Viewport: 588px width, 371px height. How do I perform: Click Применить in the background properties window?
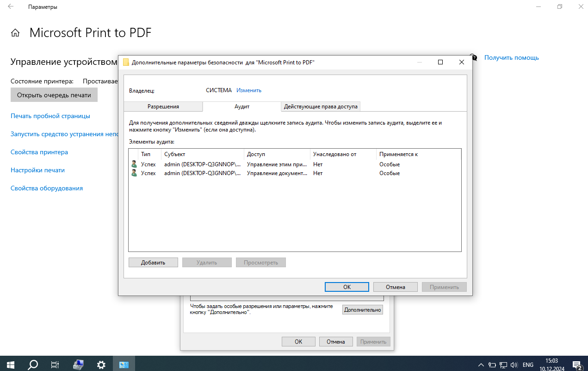tap(373, 342)
